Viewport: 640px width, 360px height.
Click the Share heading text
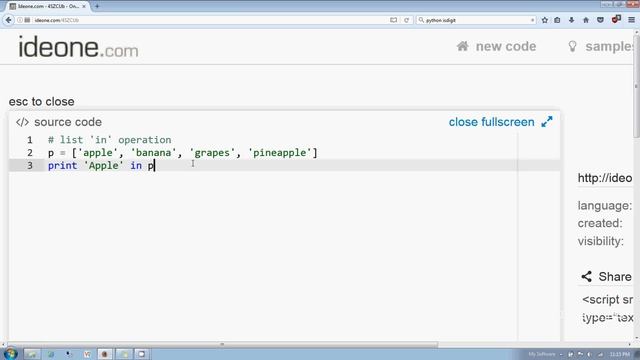coord(615,276)
